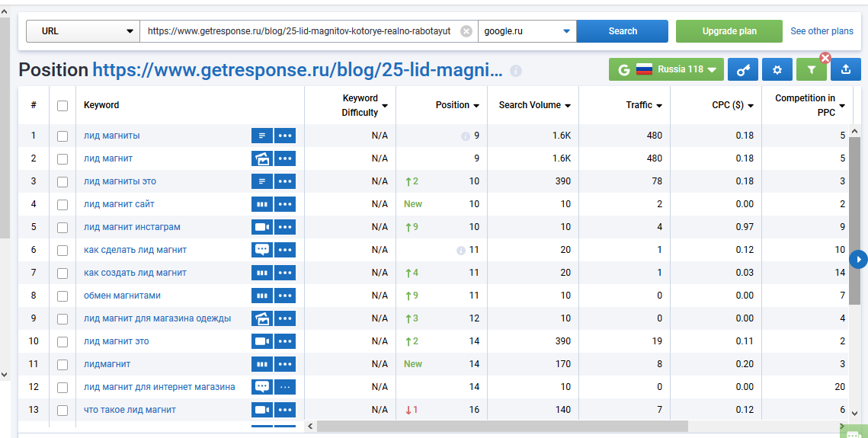
Task: Click the image icon for лид магнит для магазина одежды
Action: (x=262, y=318)
